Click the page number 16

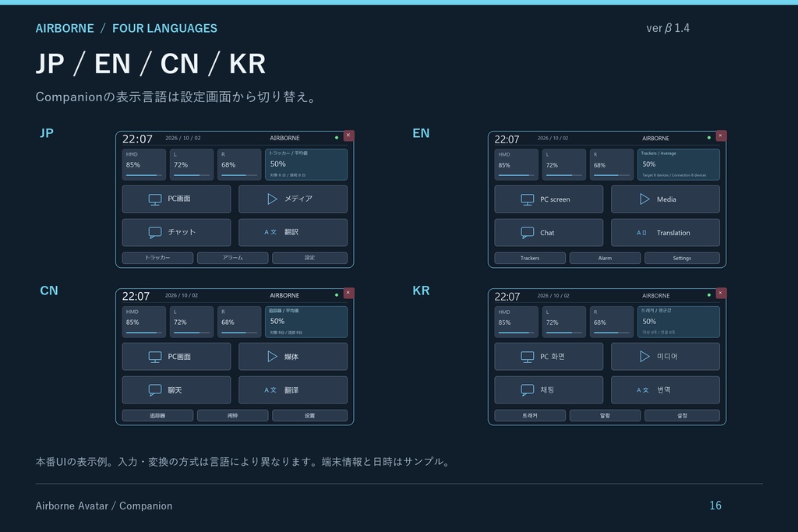[715, 505]
